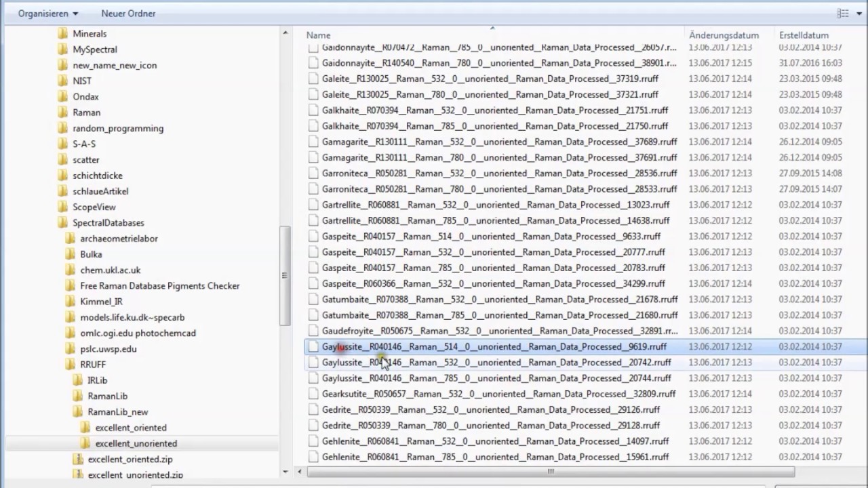
Task: Click file icon of Gartrellite Raman 785 14638
Action: (x=313, y=220)
